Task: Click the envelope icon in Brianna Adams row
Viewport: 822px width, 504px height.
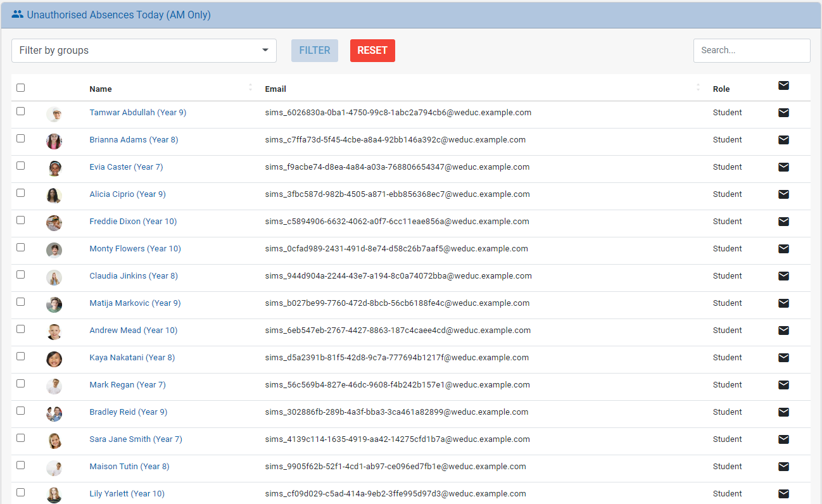Action: (783, 140)
